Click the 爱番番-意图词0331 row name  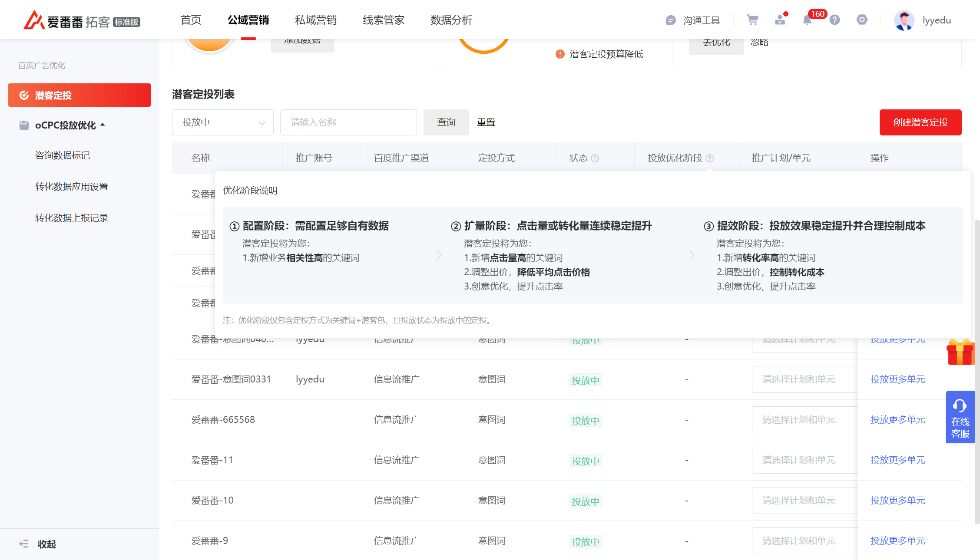pos(231,379)
